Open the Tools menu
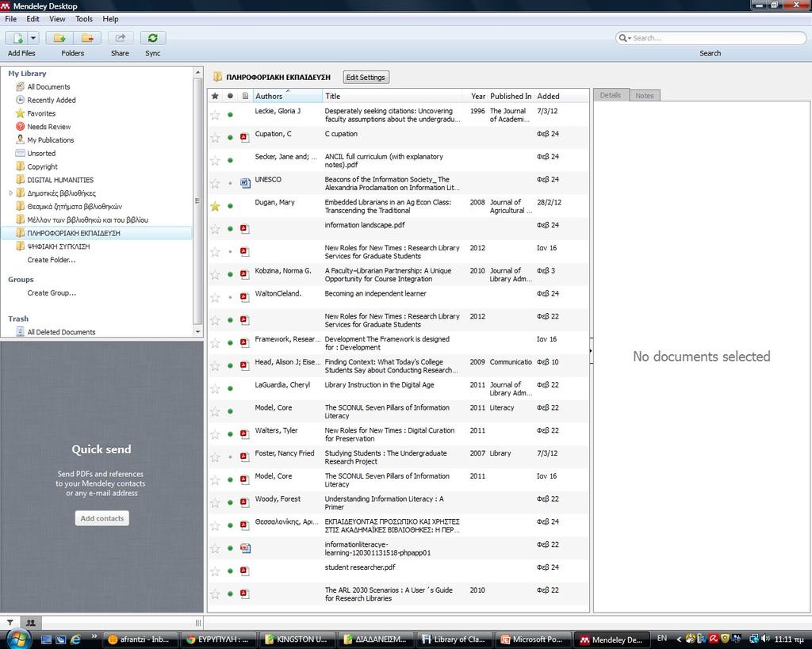Screen dimensions: 812x649 click(84, 19)
